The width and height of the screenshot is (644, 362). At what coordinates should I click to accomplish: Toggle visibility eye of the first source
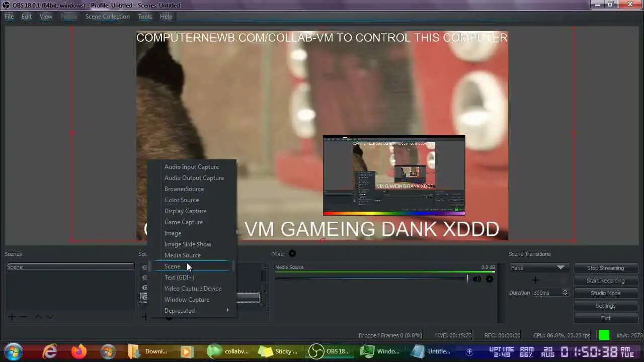[x=144, y=268]
